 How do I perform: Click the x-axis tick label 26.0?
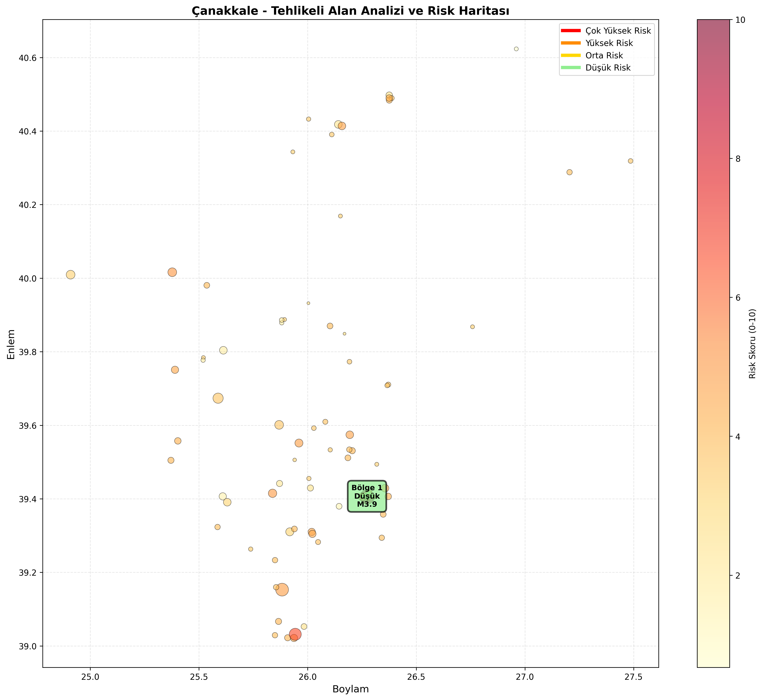click(308, 676)
